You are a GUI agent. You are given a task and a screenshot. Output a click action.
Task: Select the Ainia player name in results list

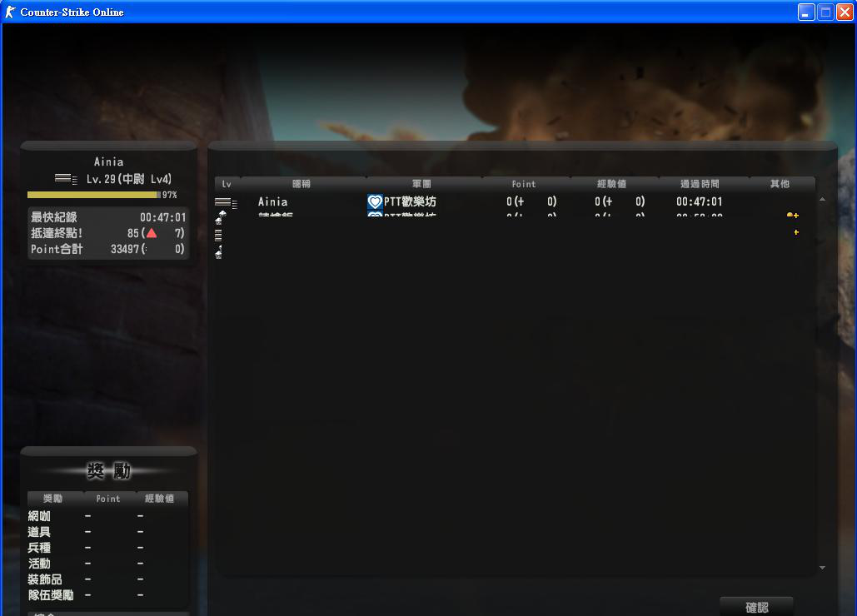pos(272,202)
